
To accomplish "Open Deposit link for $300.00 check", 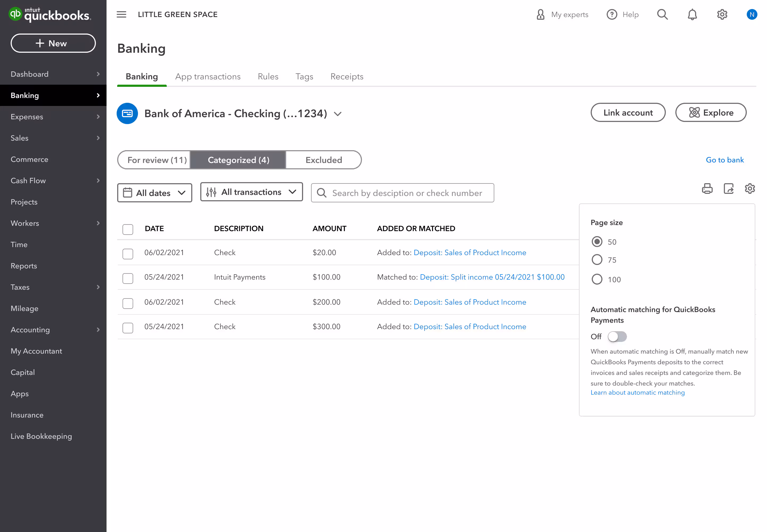I will pos(470,327).
